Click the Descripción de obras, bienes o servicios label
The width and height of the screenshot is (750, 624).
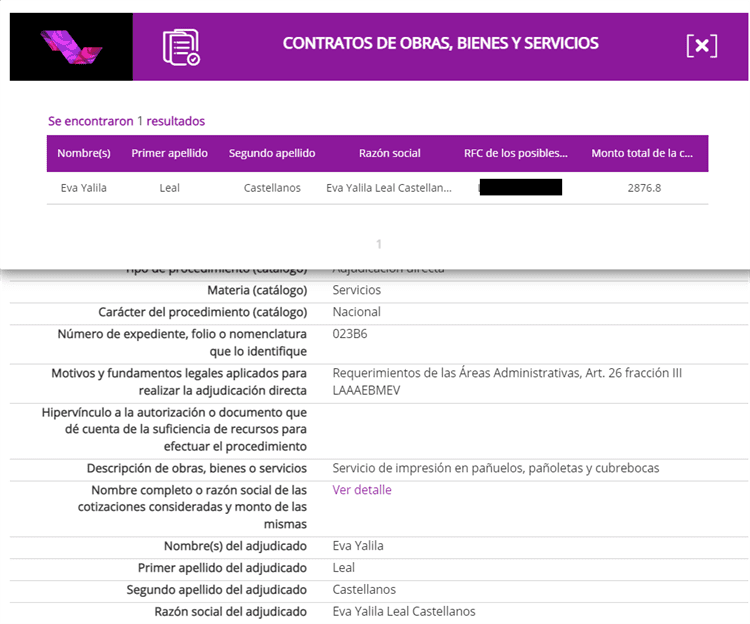197,468
